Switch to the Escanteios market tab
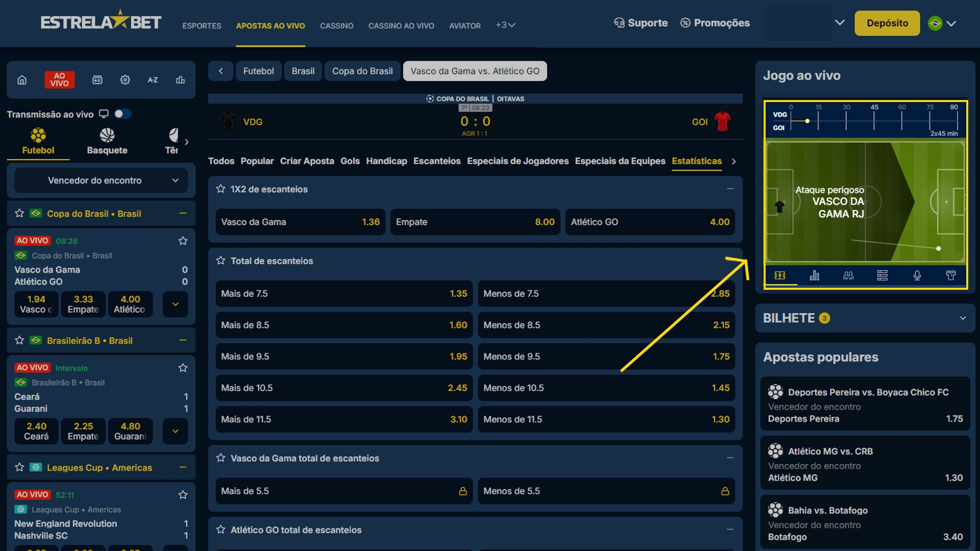The height and width of the screenshot is (551, 980). click(437, 161)
